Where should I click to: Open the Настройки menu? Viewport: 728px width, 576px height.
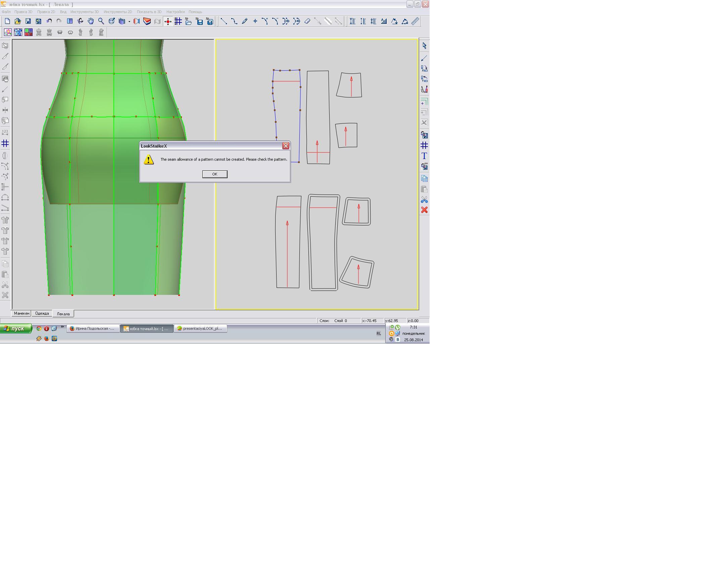tap(175, 12)
